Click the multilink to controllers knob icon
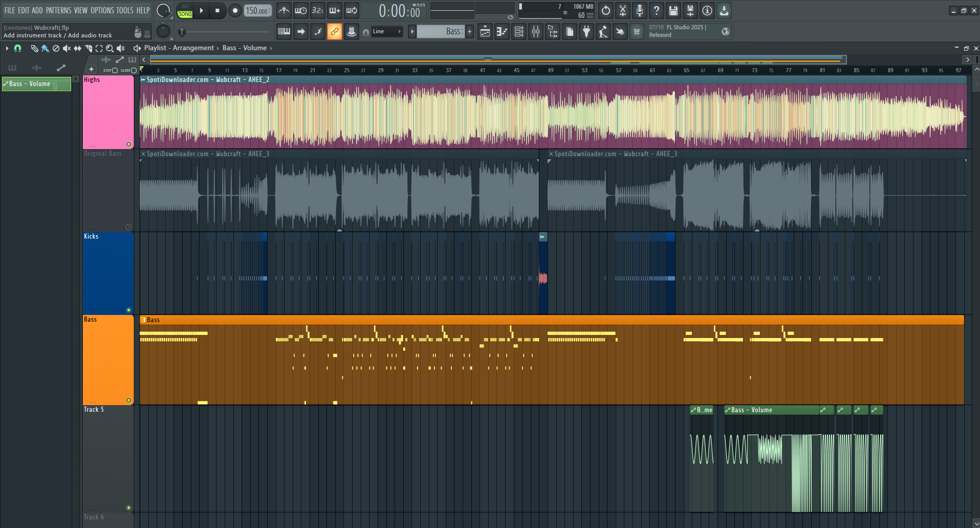The image size is (980, 528). pos(351,32)
